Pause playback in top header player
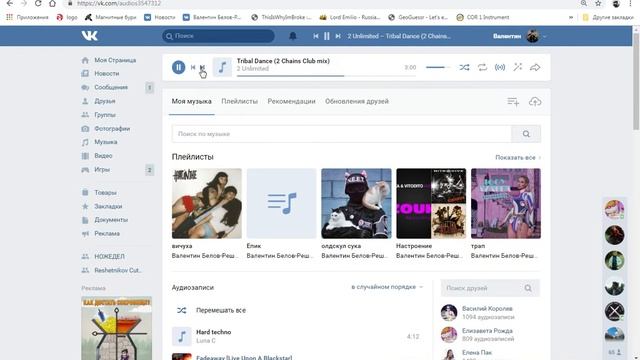This screenshot has height=360, width=640. coord(327,36)
